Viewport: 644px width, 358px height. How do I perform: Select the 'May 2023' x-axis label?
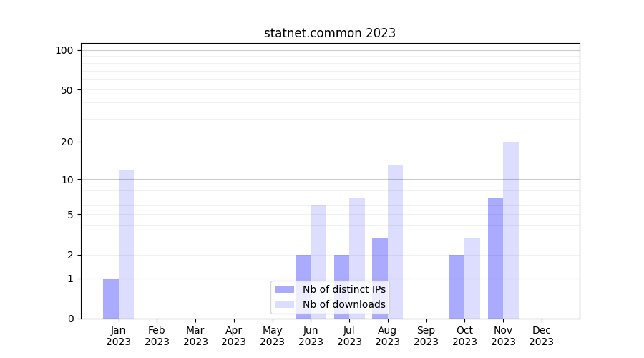pos(272,336)
